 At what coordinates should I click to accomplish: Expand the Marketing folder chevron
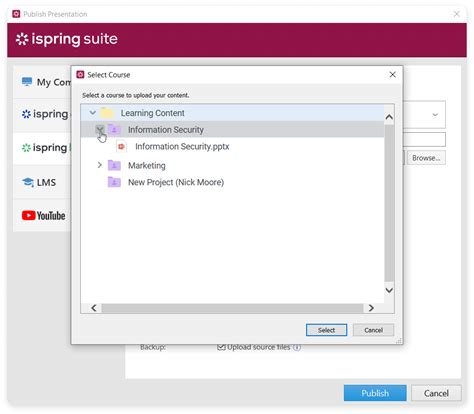(x=100, y=165)
